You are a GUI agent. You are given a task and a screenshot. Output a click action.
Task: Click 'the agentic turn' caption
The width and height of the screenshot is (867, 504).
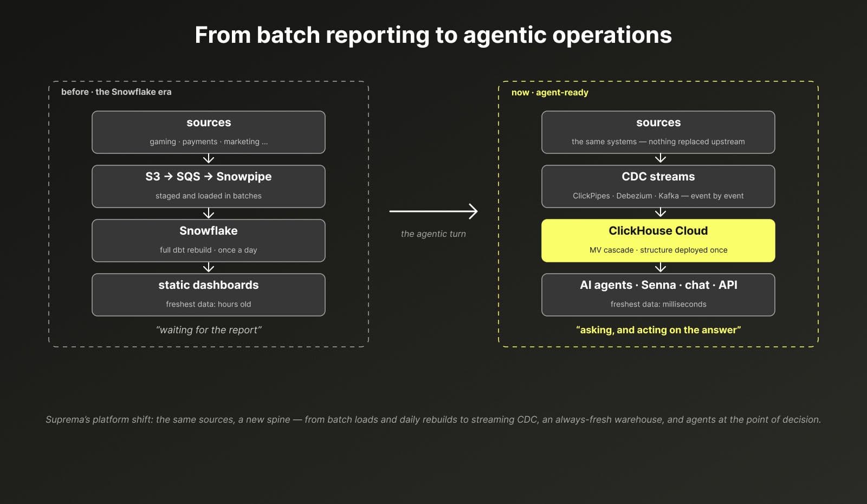(433, 234)
